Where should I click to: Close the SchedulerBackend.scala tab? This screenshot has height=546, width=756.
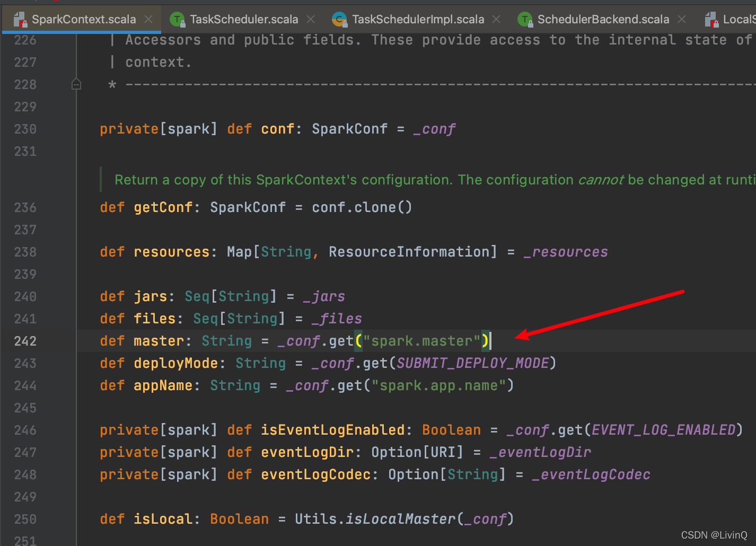(x=682, y=19)
